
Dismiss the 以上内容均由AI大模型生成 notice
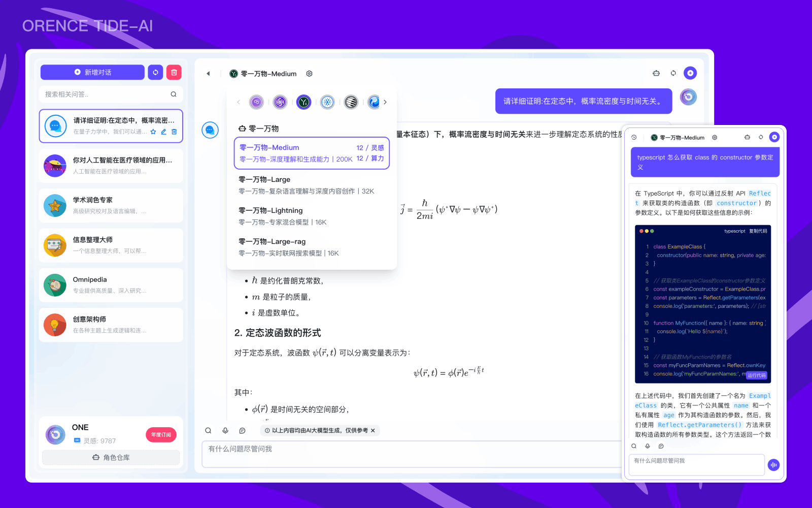click(x=373, y=430)
